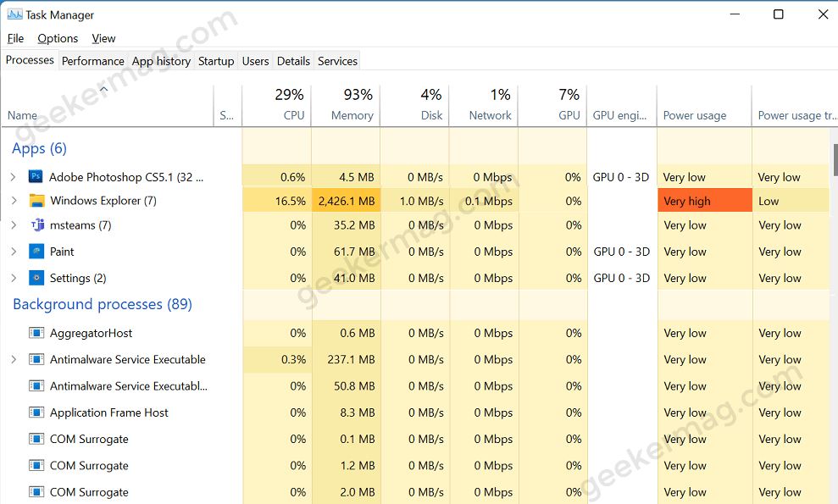Open the Options menu
Viewport: 838px width, 504px height.
pyautogui.click(x=57, y=38)
